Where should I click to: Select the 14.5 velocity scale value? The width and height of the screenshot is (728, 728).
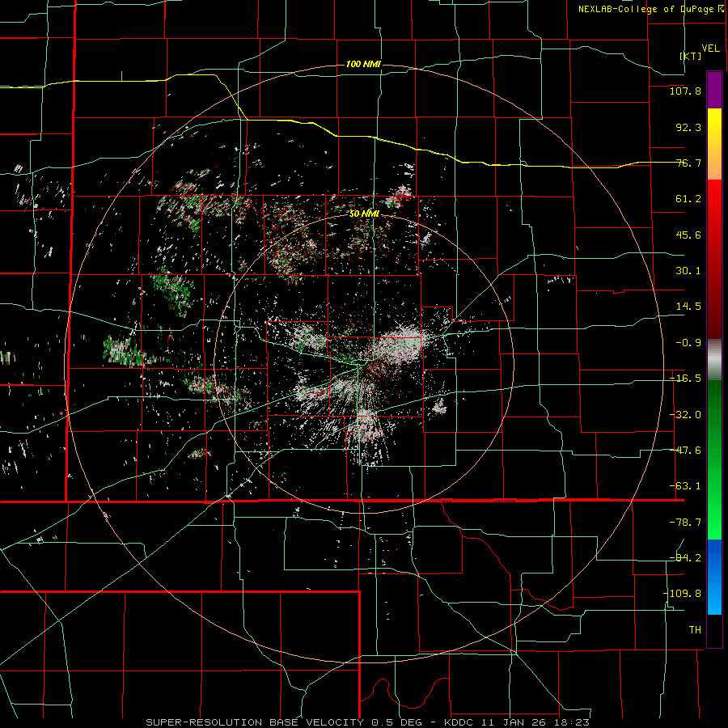click(688, 307)
